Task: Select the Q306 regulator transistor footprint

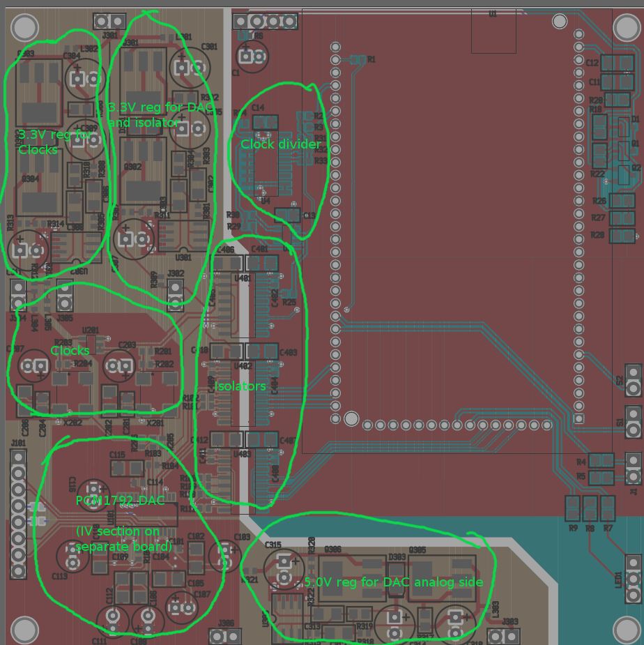Action: (x=352, y=577)
